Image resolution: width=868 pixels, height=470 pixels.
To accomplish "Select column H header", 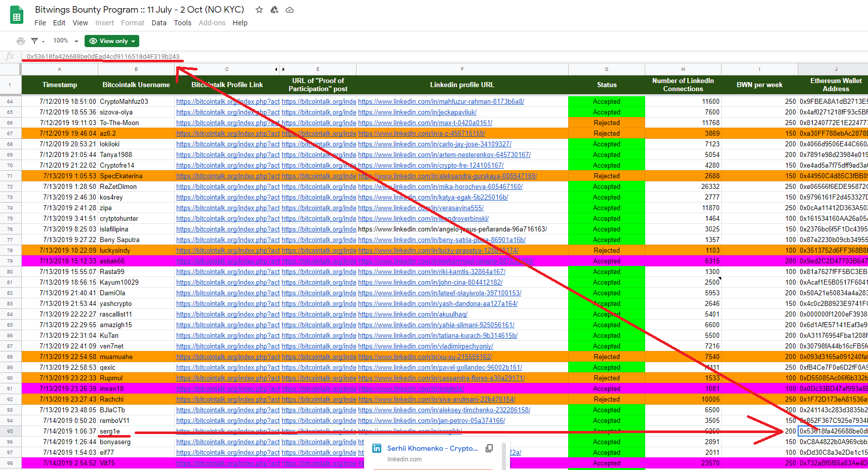I will [x=683, y=69].
